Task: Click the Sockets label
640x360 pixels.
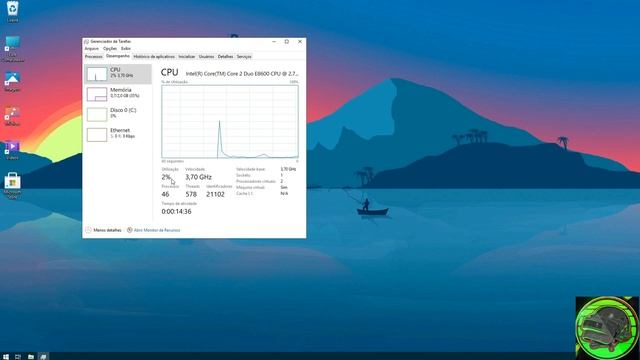Action: [x=243, y=175]
